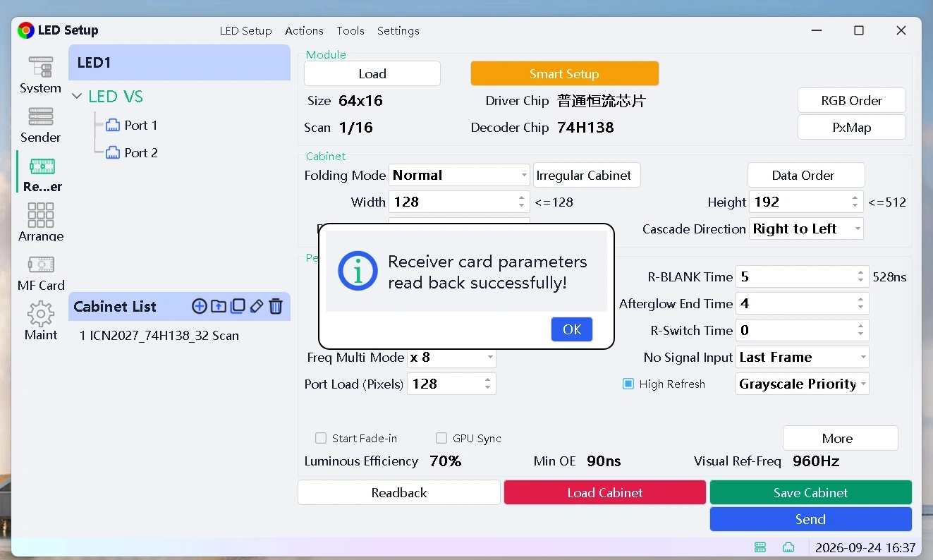The height and width of the screenshot is (560, 933).
Task: Open the RGB Order settings
Action: click(852, 101)
